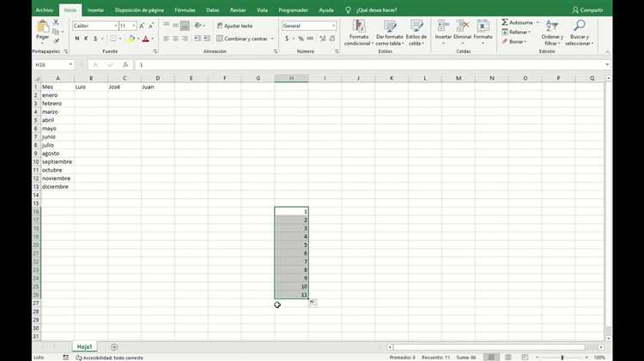The height and width of the screenshot is (361, 644).
Task: Click the name box showing H16
Action: point(53,65)
